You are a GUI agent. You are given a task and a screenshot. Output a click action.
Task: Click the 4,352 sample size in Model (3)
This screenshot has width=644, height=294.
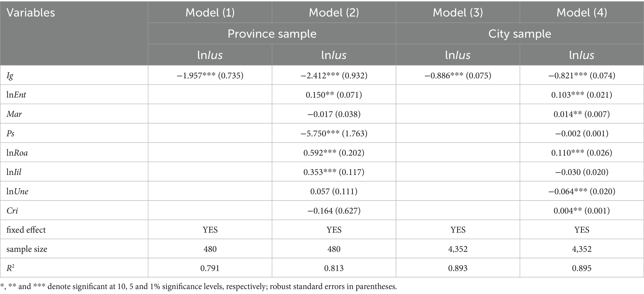(458, 249)
